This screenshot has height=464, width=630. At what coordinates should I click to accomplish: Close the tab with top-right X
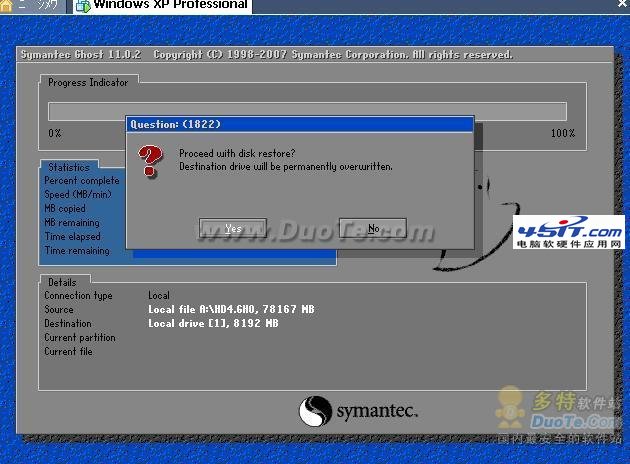click(x=622, y=4)
